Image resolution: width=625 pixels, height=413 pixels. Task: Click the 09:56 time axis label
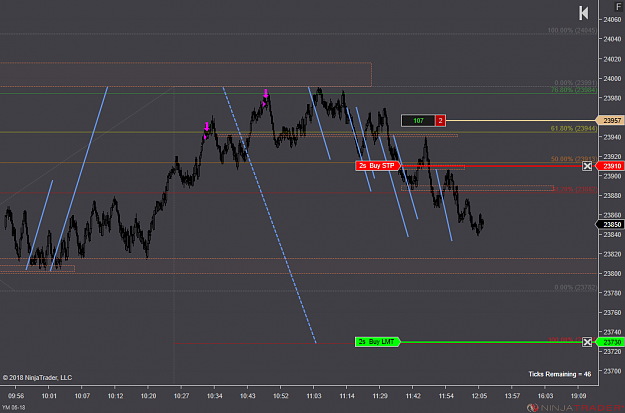pyautogui.click(x=16, y=396)
